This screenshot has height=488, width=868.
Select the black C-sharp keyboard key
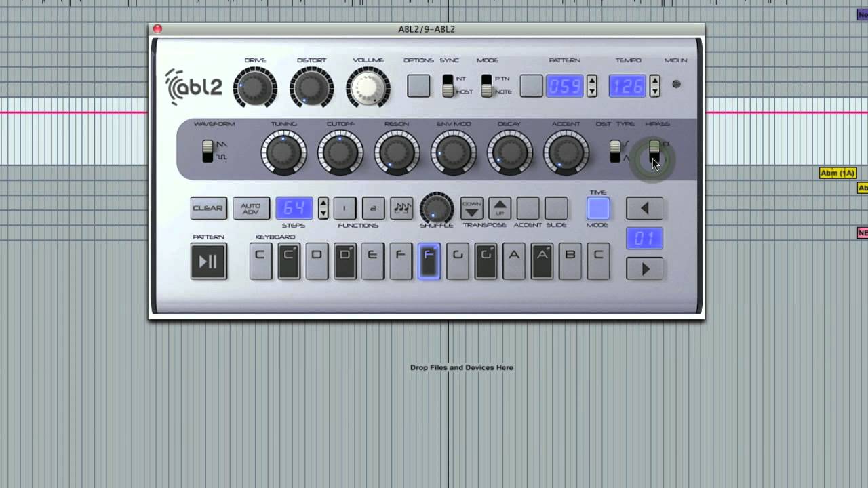tap(288, 262)
